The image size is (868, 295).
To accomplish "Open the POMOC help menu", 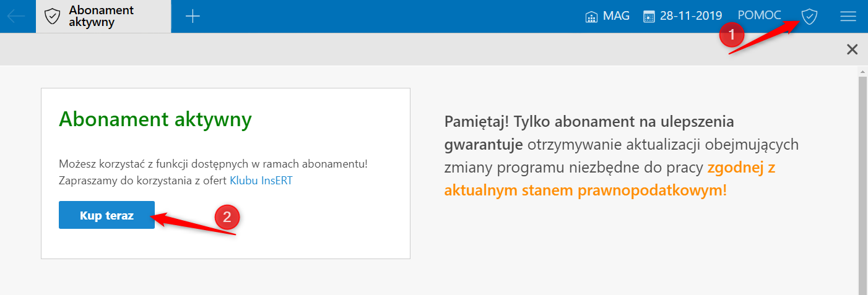I will tap(760, 16).
